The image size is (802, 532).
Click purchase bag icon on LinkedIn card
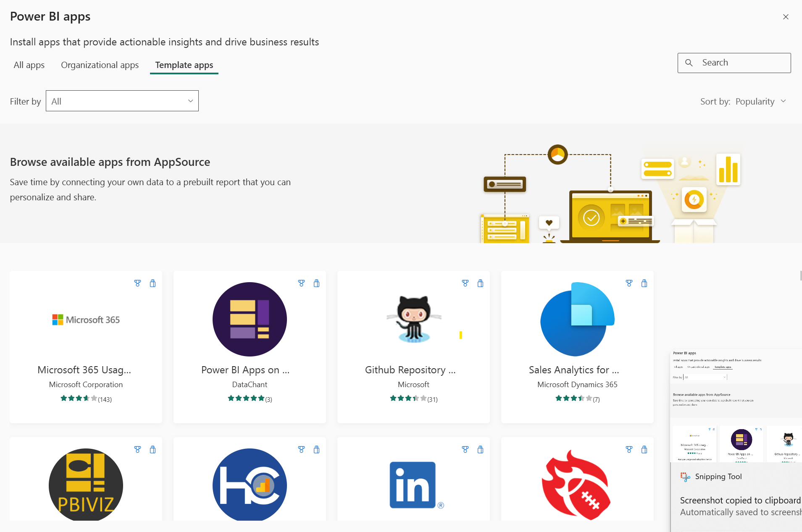tap(481, 450)
